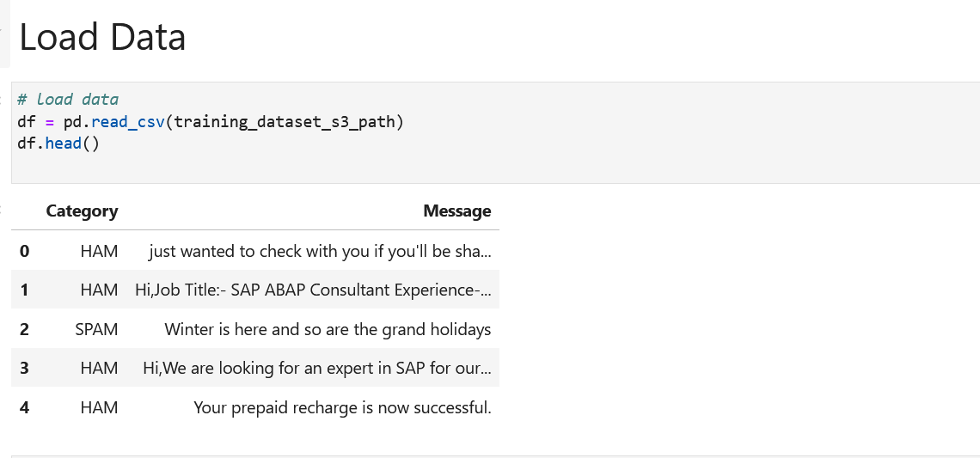Select row index 0 in the table

24,252
